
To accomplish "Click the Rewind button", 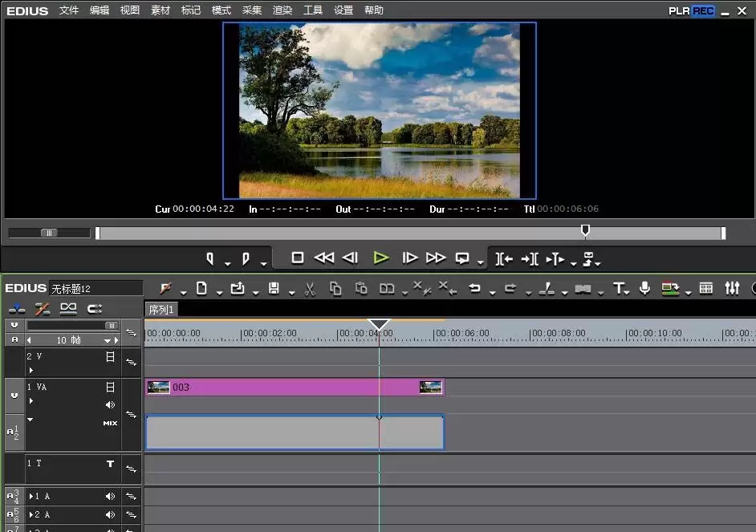I will point(324,258).
